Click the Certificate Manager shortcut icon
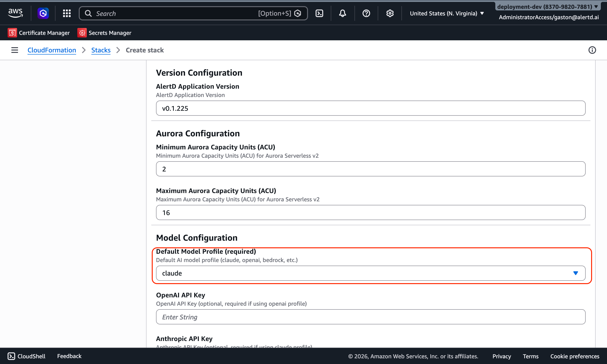The height and width of the screenshot is (364, 607). (x=12, y=33)
